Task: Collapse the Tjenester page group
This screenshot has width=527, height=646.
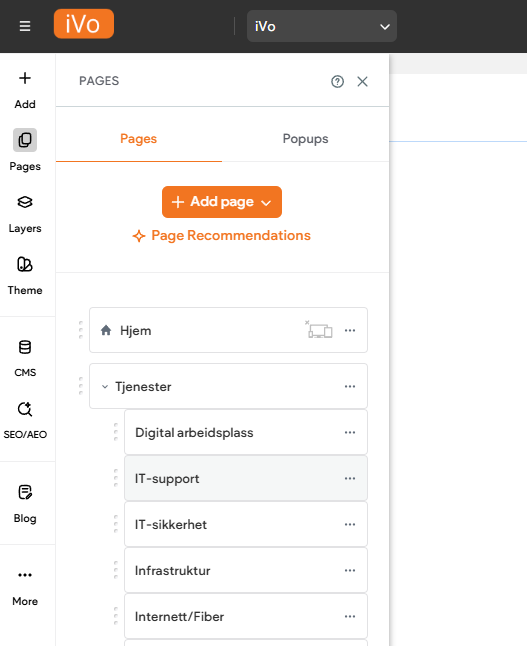Action: pos(105,386)
